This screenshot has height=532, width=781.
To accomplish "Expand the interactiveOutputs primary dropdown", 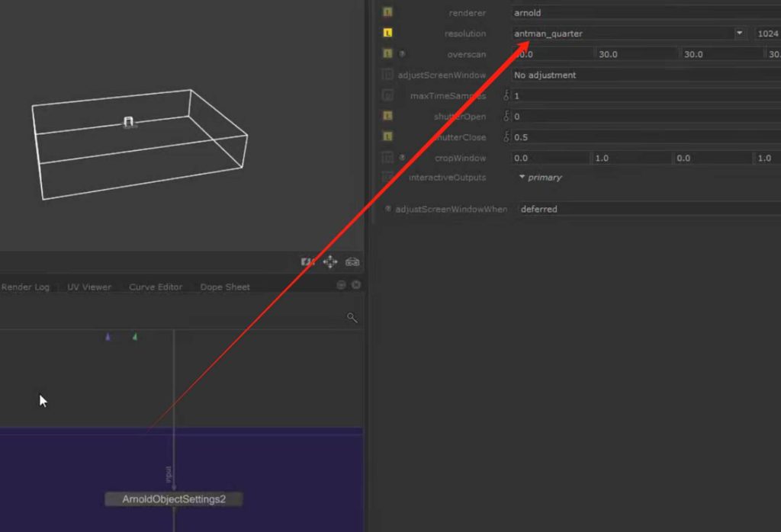I will pos(522,178).
